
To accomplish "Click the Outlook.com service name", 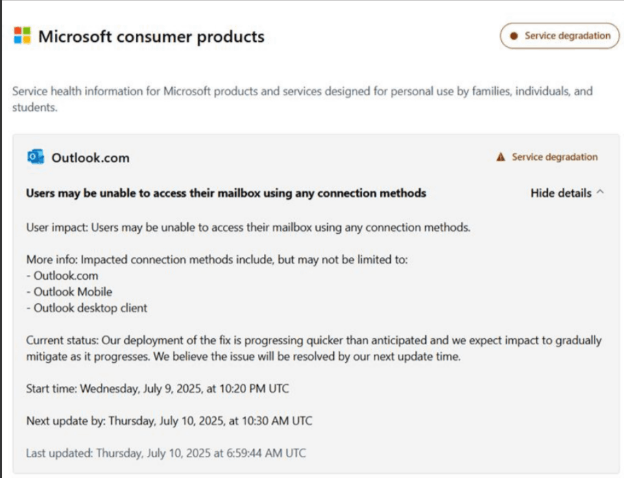I will tap(90, 157).
